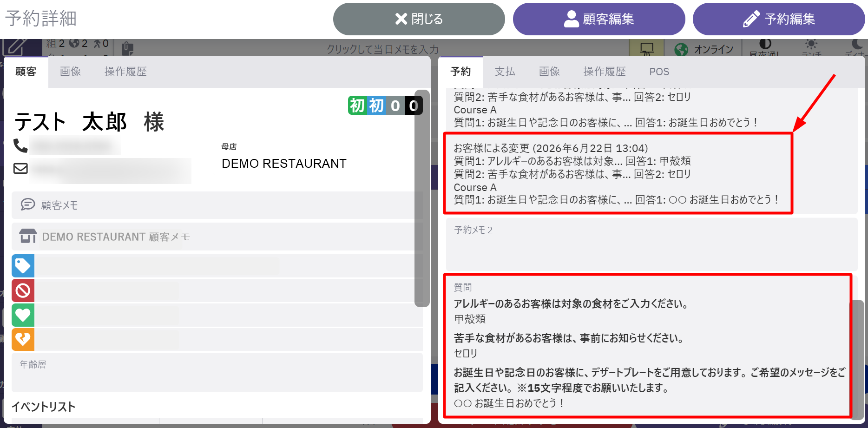Image resolution: width=868 pixels, height=428 pixels.
Task: Click the answer セロリ under 質問
Action: (466, 353)
